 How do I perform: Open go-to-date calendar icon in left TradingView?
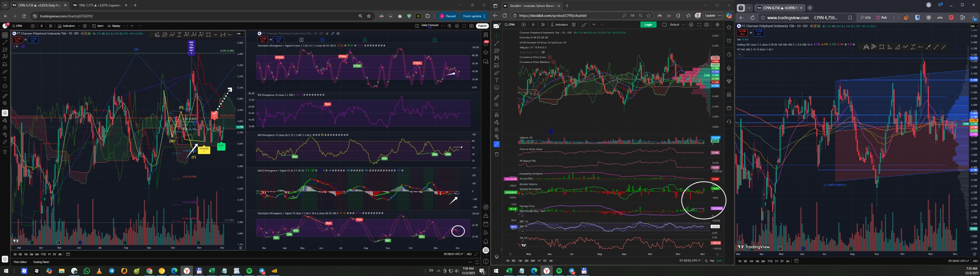coord(68,254)
